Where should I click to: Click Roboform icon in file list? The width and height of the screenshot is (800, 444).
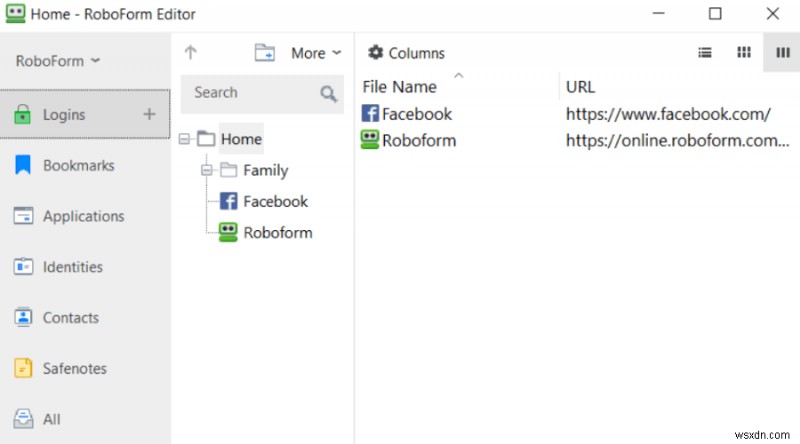point(370,140)
